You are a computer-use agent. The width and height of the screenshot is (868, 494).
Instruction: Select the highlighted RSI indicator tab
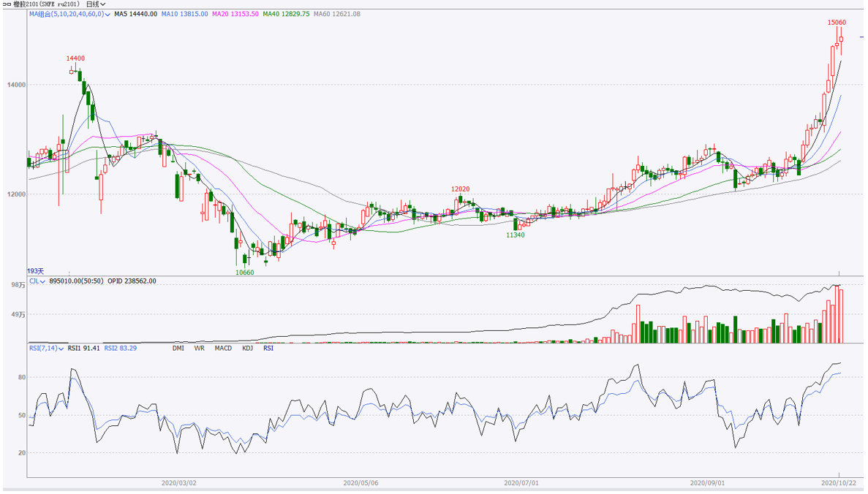coord(268,349)
